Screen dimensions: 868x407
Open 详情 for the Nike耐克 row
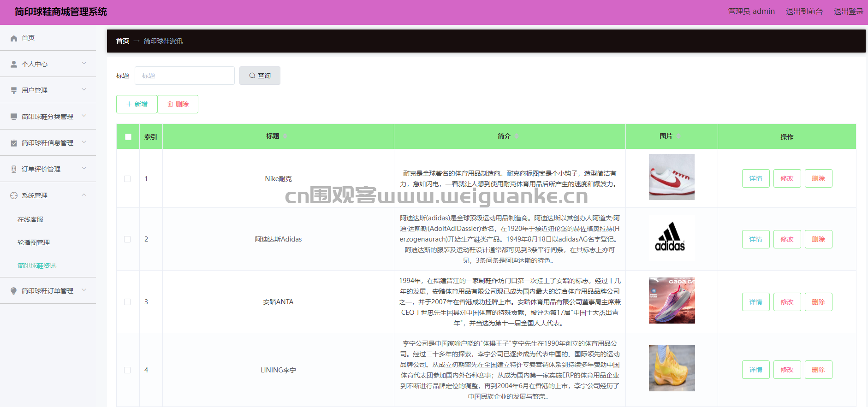756,178
